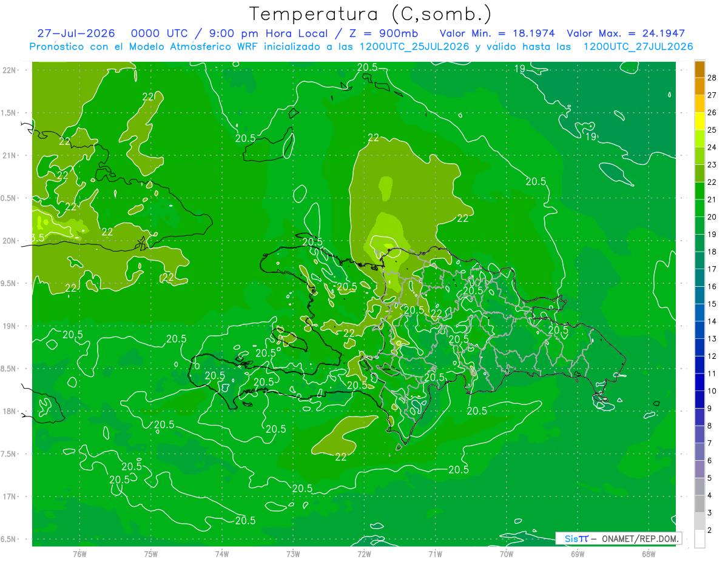Click the '18N' latitude axis label
The width and height of the screenshot is (728, 562).
(9, 412)
